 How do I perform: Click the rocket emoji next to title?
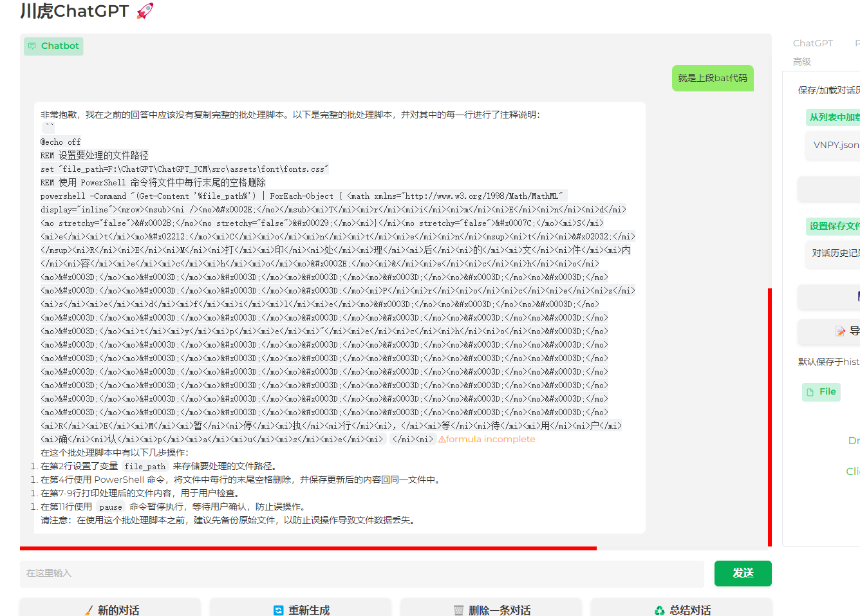pos(145,11)
